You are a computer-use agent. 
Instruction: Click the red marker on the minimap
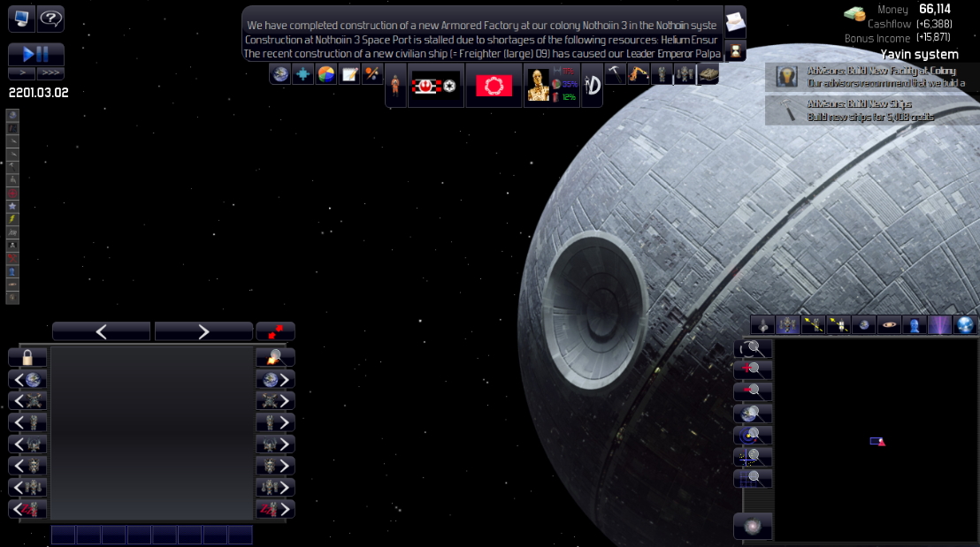point(881,442)
